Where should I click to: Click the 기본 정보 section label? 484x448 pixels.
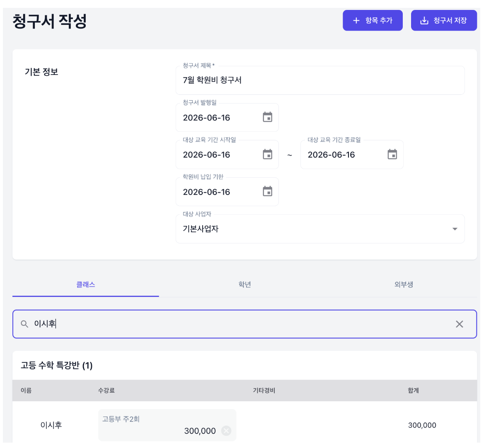coord(41,72)
